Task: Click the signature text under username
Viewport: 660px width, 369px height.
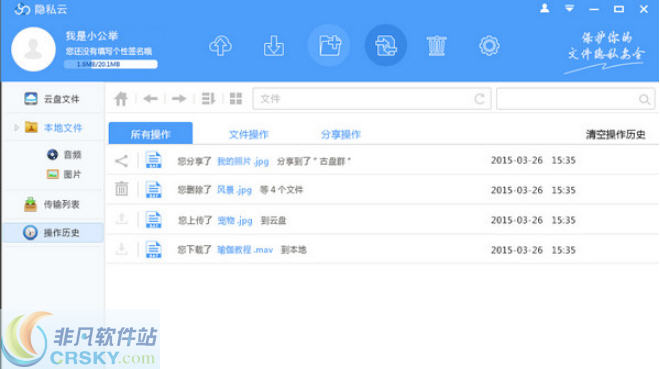Action: (x=109, y=51)
